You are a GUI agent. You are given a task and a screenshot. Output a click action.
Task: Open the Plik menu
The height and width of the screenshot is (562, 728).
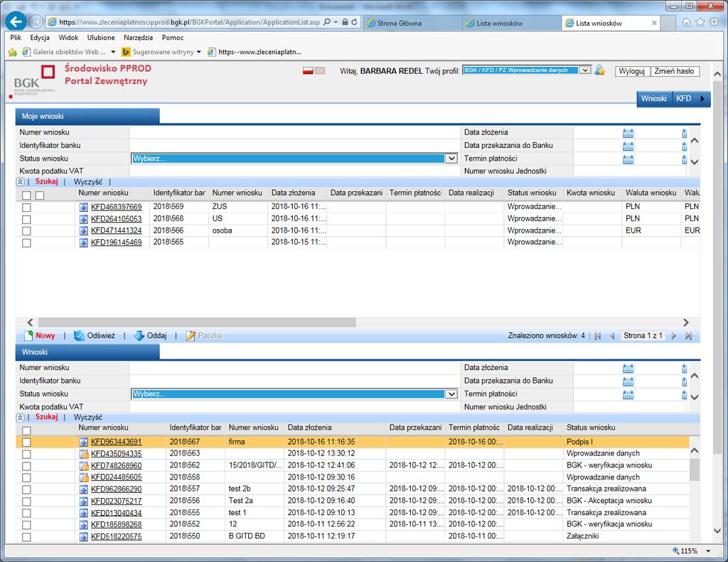click(x=16, y=38)
